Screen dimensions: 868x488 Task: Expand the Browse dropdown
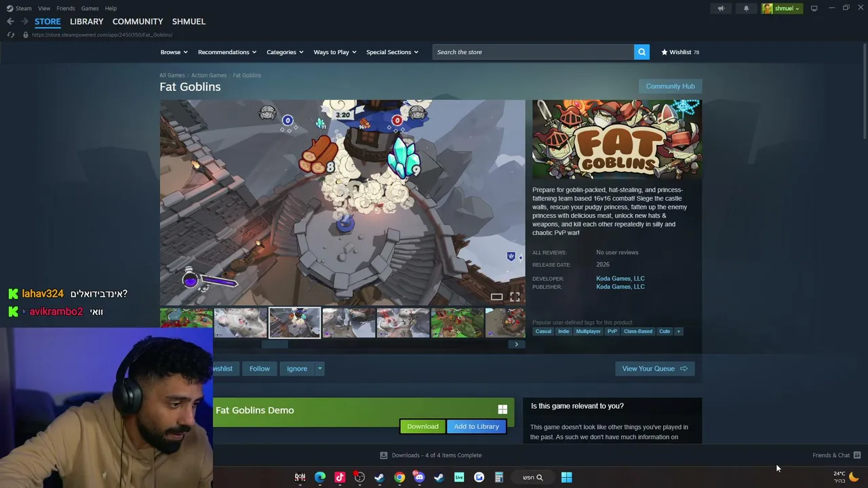[x=174, y=52]
